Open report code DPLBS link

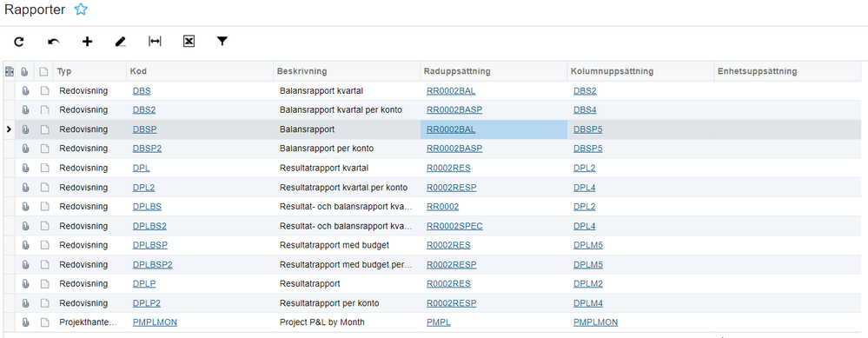[147, 206]
